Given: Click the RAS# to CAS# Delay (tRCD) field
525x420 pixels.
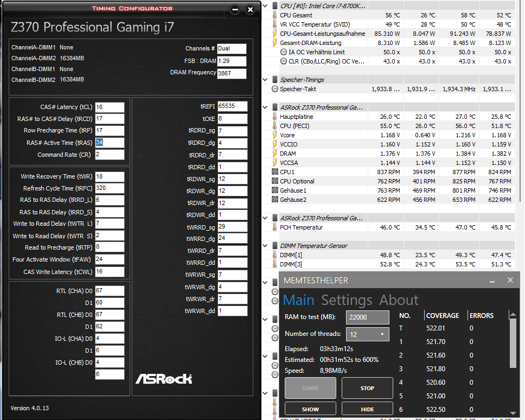Looking at the screenshot, I should (x=110, y=119).
